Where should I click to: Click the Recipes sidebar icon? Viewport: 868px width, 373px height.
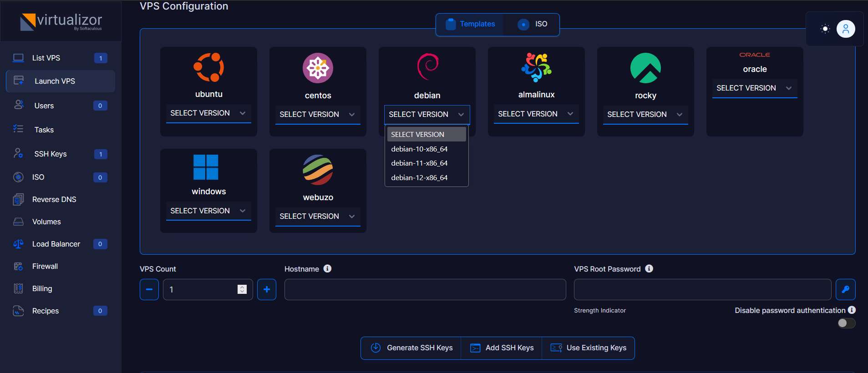tap(18, 311)
